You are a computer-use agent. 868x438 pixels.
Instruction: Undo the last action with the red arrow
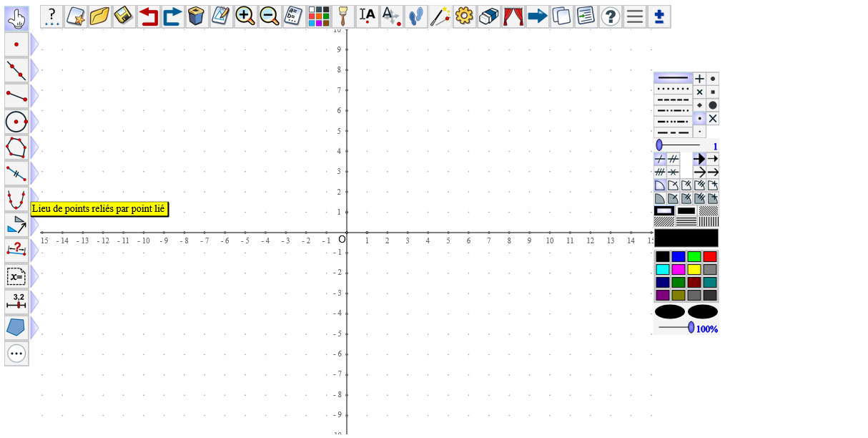[149, 16]
